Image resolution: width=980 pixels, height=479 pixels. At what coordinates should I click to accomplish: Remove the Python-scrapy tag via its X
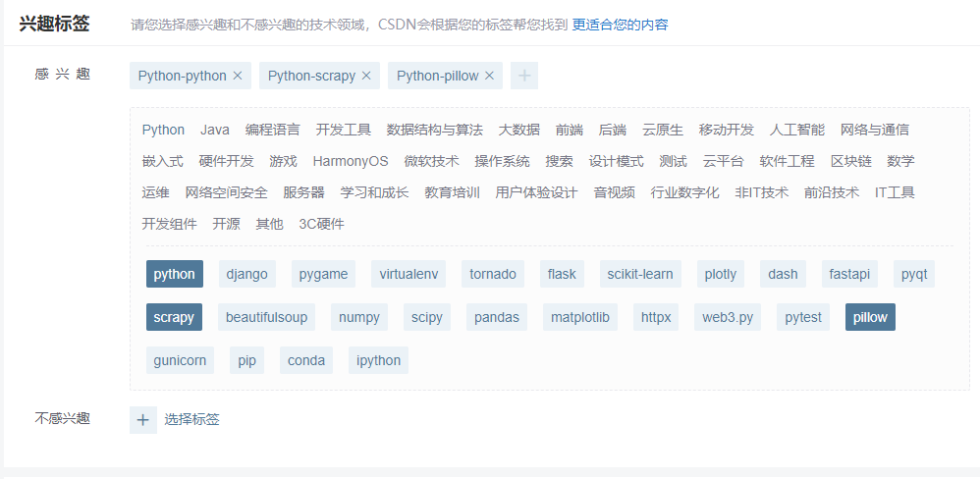(366, 76)
